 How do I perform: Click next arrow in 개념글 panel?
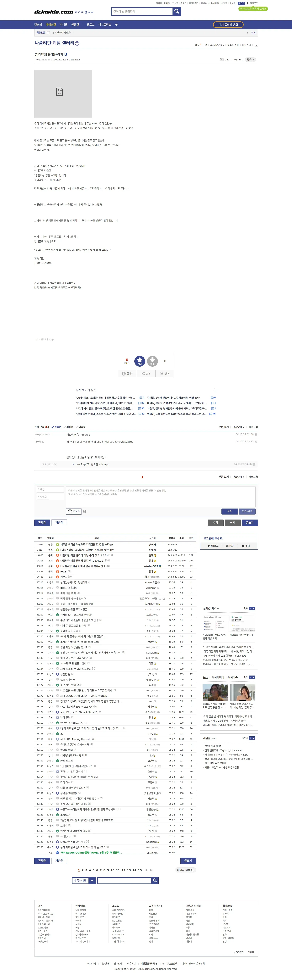[254, 738]
